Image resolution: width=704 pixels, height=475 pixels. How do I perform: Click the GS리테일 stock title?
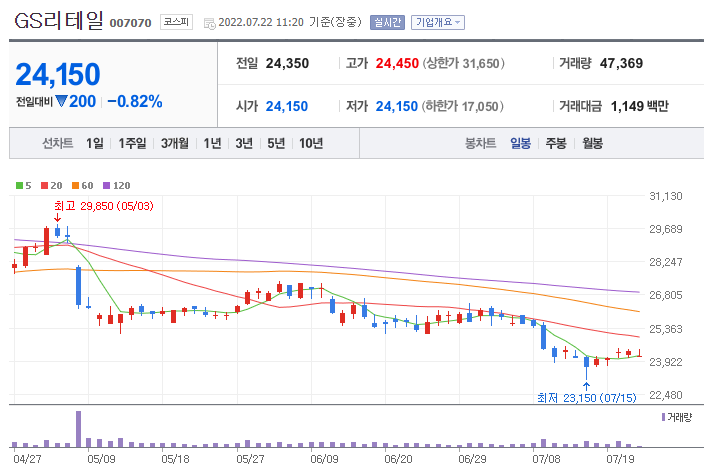[59, 20]
